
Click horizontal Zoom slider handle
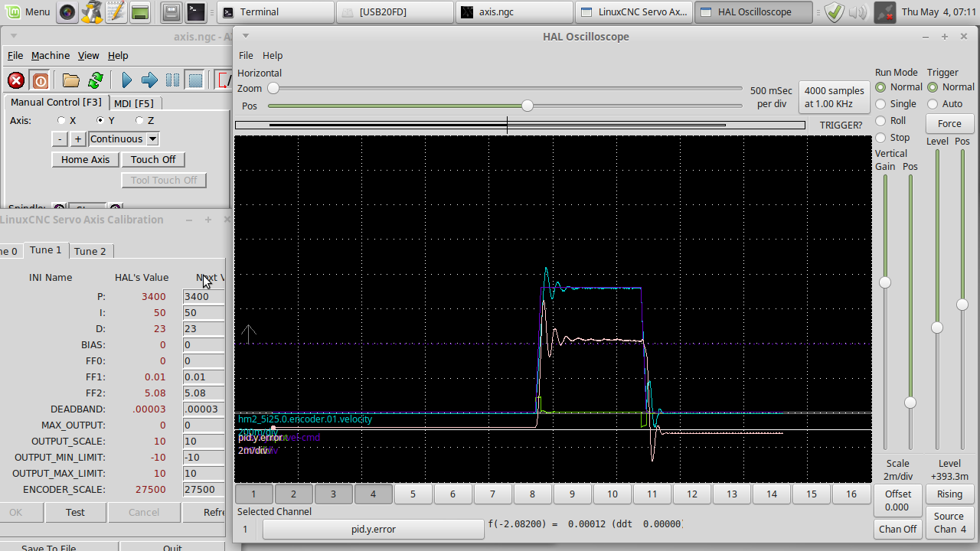point(273,88)
